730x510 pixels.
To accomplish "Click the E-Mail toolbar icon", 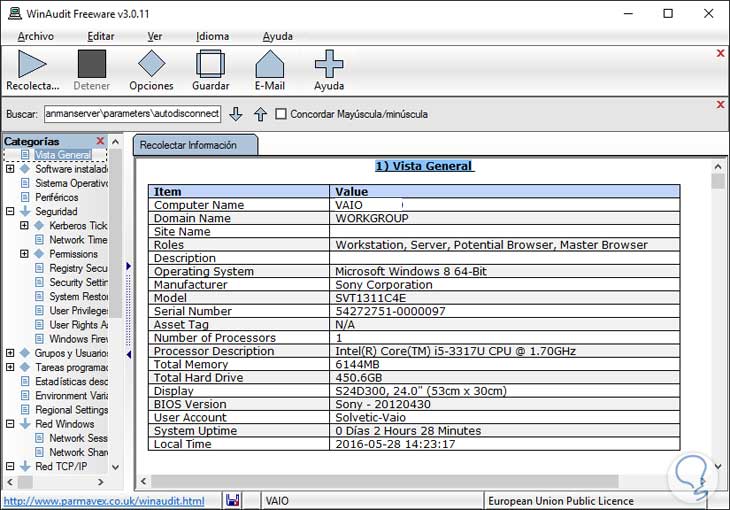I will (x=270, y=64).
